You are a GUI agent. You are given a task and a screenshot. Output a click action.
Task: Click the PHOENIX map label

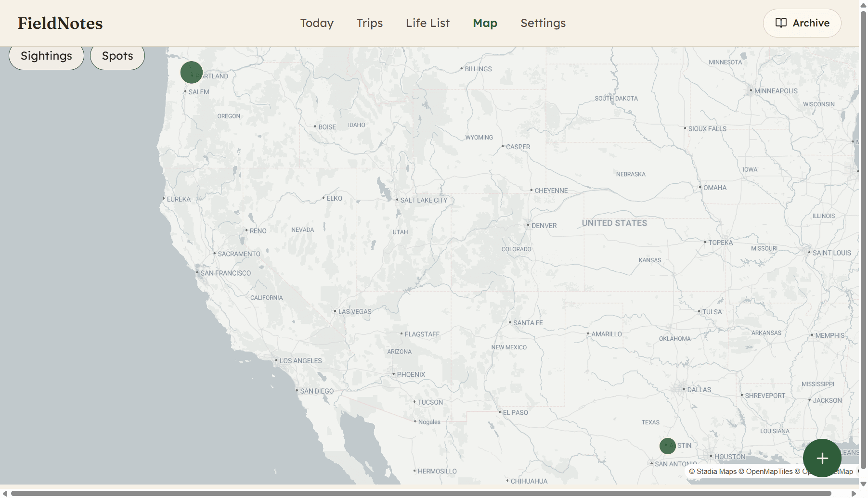(x=411, y=375)
